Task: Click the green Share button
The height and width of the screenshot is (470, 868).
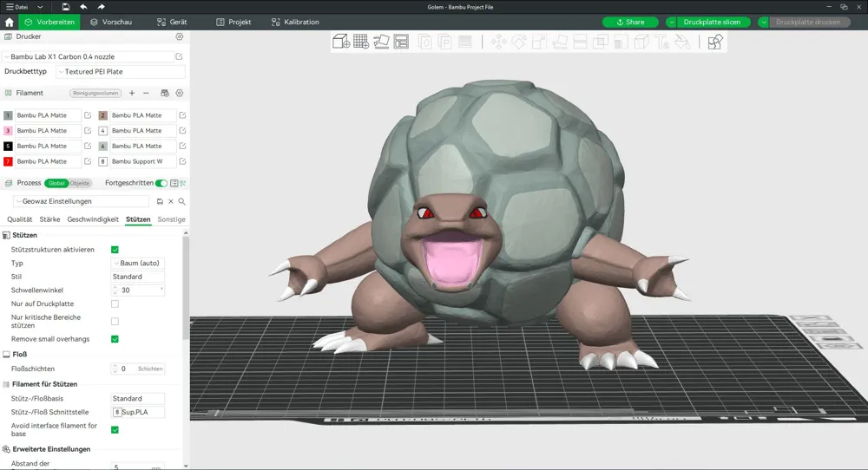Action: coord(630,23)
